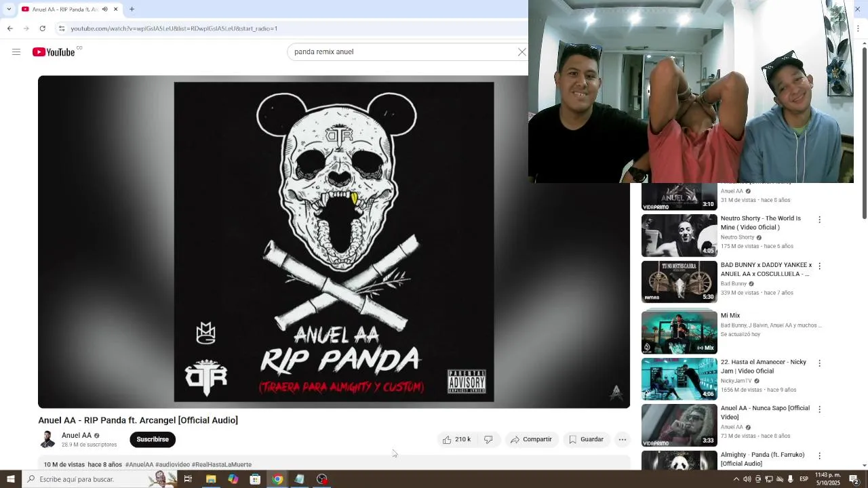Viewport: 868px width, 488px height.
Task: Dislike the video with the thumbs down
Action: (488, 440)
